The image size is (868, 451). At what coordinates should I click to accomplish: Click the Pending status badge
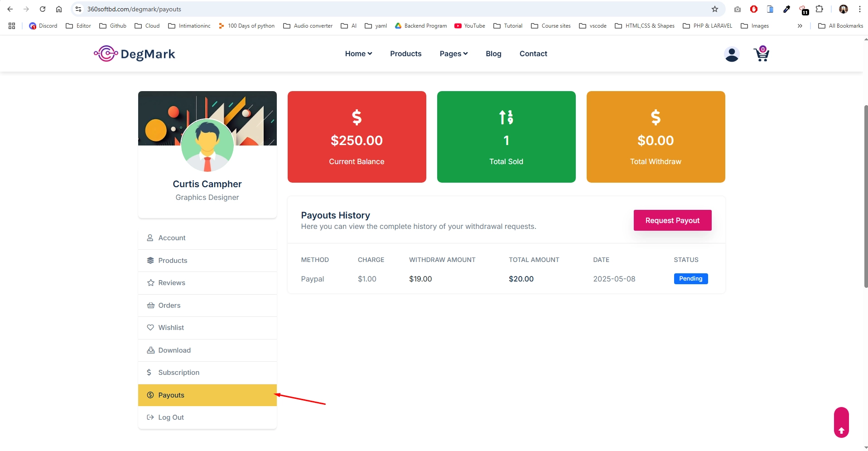coord(690,279)
